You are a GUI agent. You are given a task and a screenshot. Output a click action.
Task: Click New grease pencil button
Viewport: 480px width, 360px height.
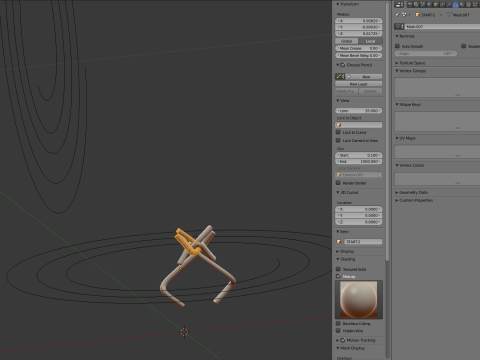tap(366, 76)
